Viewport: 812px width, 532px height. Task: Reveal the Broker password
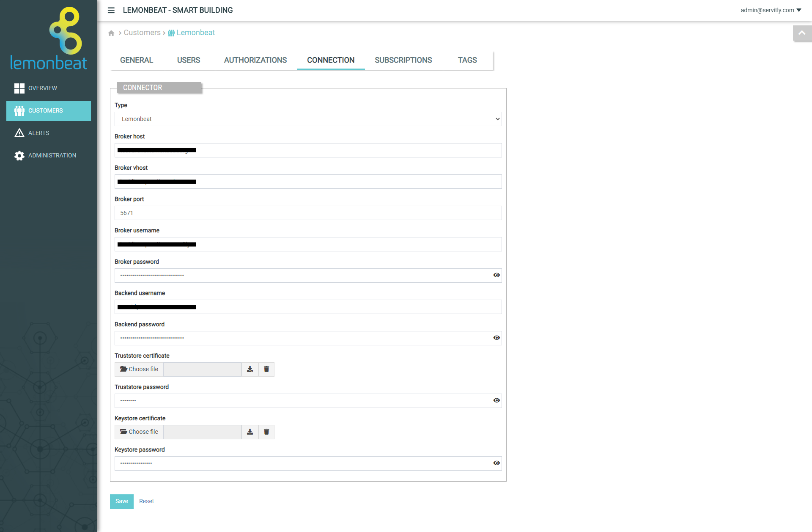tap(497, 275)
